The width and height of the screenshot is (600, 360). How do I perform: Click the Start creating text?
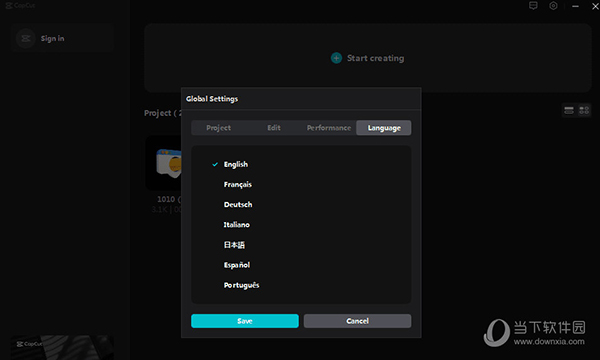coord(375,58)
